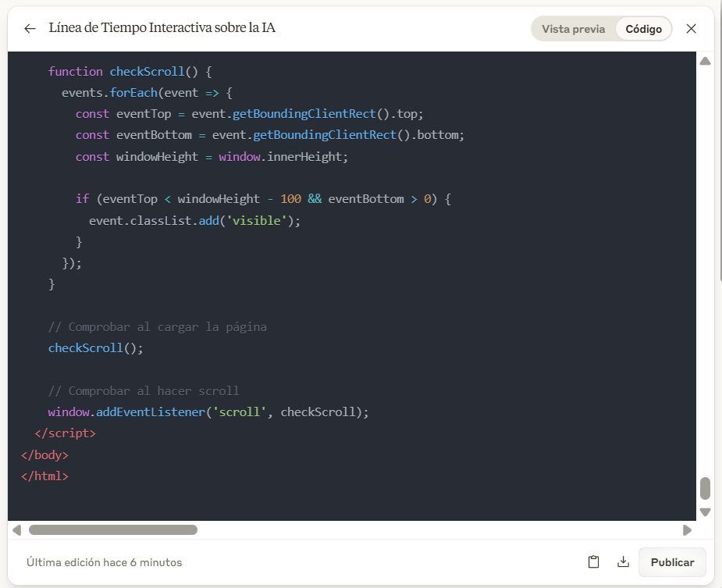Click the '// Comprobar al cargar la página' comment
This screenshot has height=588, width=722.
[x=158, y=326]
